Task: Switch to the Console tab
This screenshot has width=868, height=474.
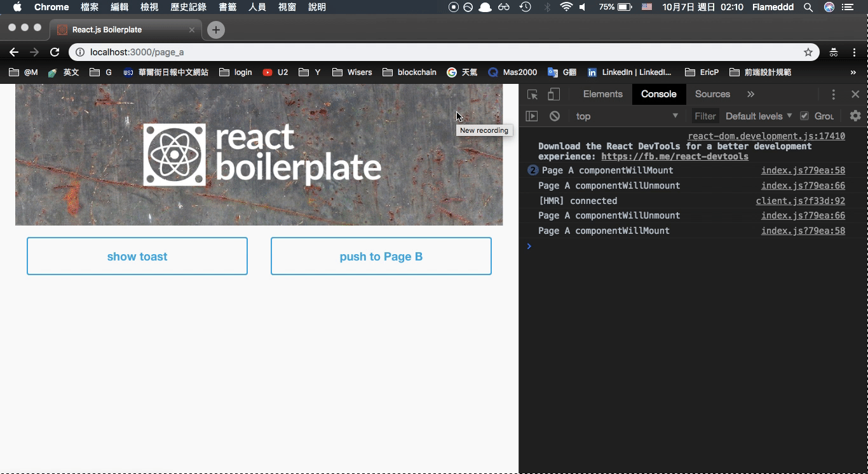Action: pos(659,94)
